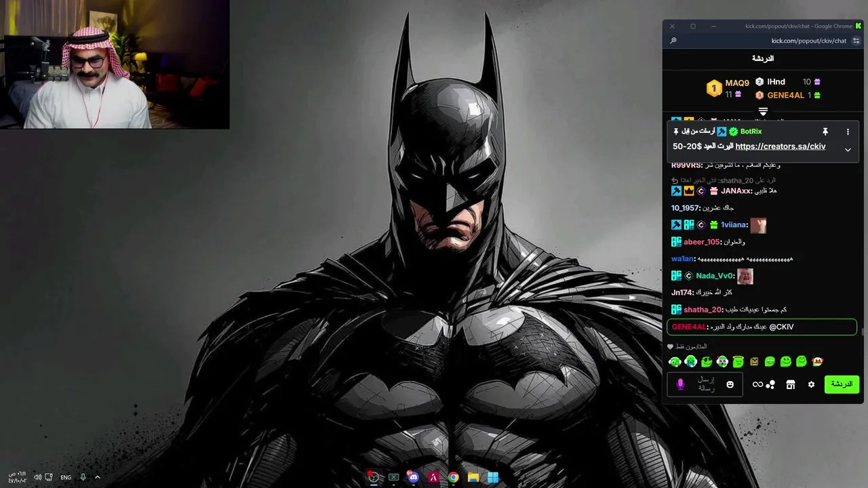Screen dimensions: 868x488
Task: Switch ENG input language indicator
Action: click(x=66, y=477)
